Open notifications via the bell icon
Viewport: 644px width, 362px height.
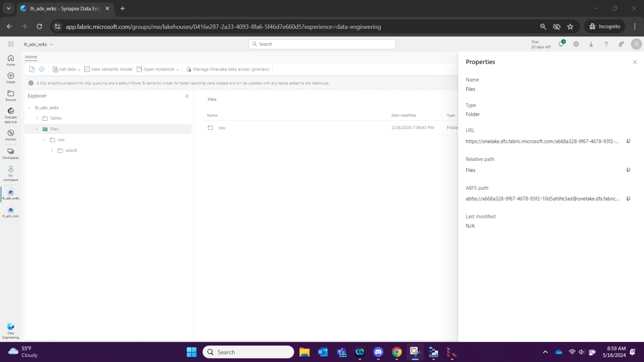[x=561, y=44]
